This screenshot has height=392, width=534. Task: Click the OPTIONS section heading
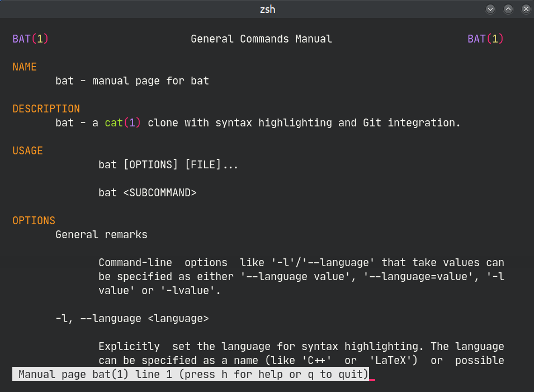click(x=34, y=221)
